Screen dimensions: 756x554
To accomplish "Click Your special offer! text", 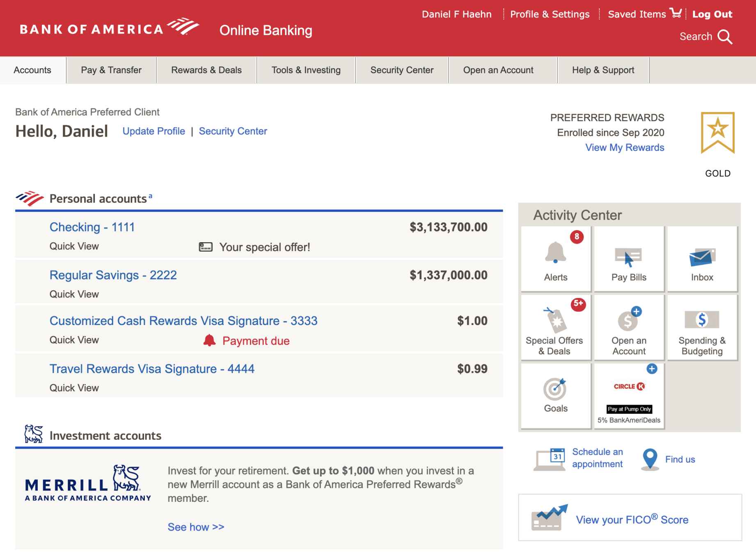I will point(265,247).
